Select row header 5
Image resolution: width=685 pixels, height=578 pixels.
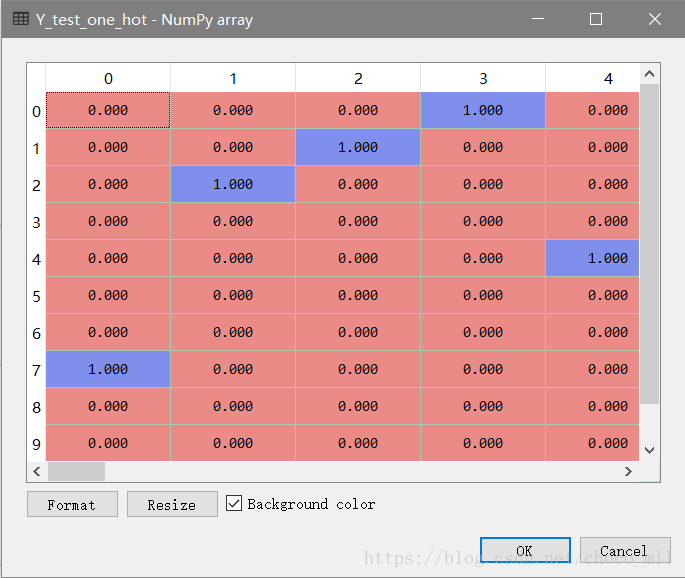[37, 295]
